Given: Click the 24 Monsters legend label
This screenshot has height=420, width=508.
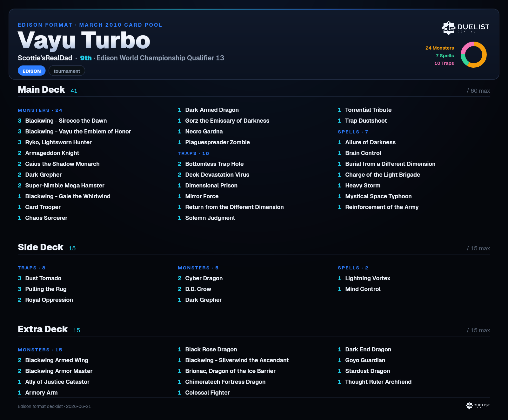Looking at the screenshot, I should (x=440, y=48).
